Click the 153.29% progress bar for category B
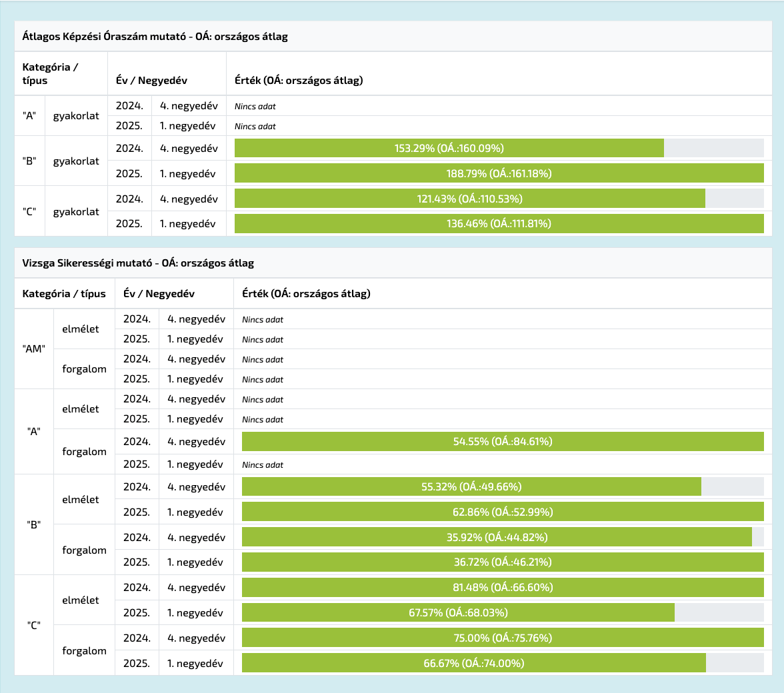The width and height of the screenshot is (784, 693). tap(449, 148)
